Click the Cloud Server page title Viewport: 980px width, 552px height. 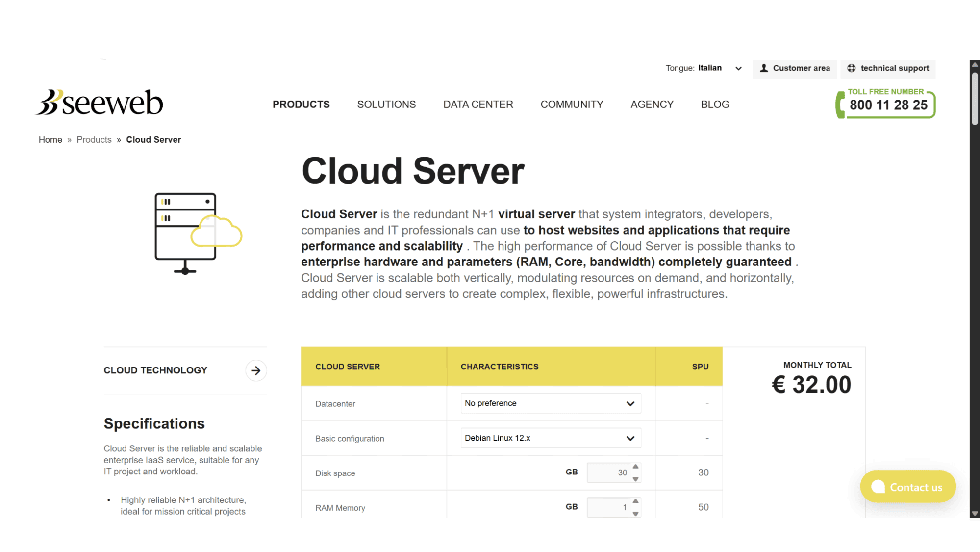(x=413, y=171)
